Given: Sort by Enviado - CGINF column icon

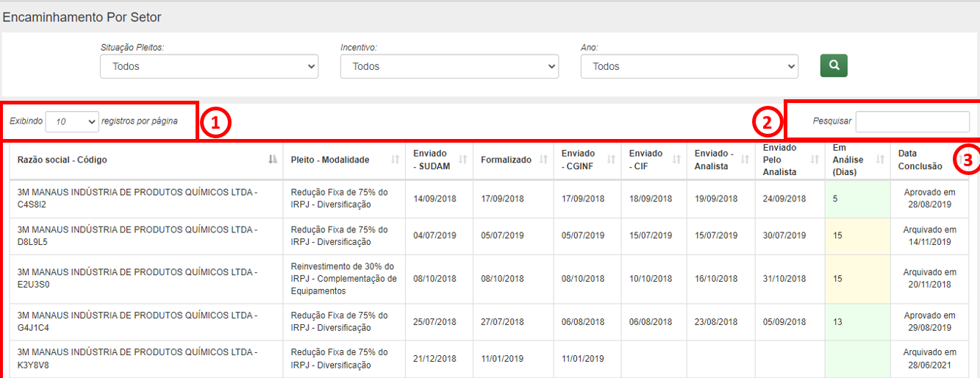Looking at the screenshot, I should pos(610,160).
